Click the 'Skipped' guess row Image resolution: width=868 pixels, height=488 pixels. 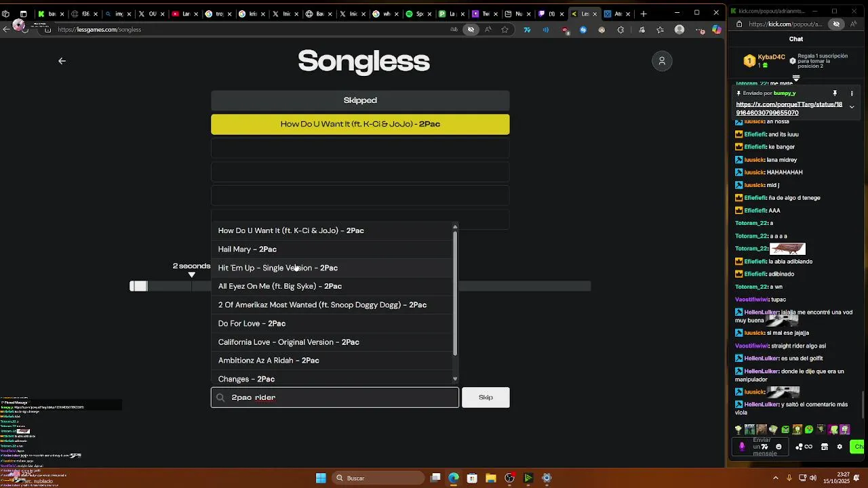point(360,100)
